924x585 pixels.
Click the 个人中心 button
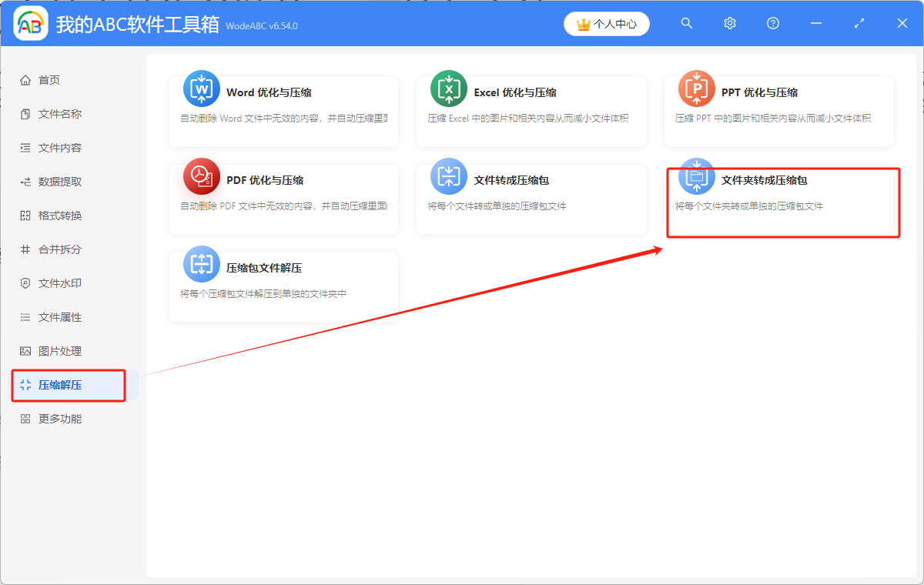[x=607, y=24]
